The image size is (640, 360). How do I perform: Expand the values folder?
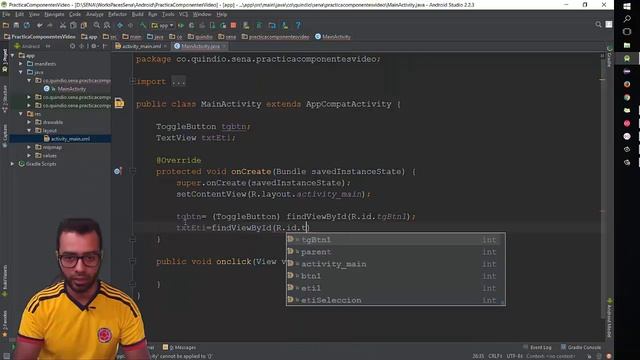[x=29, y=156]
